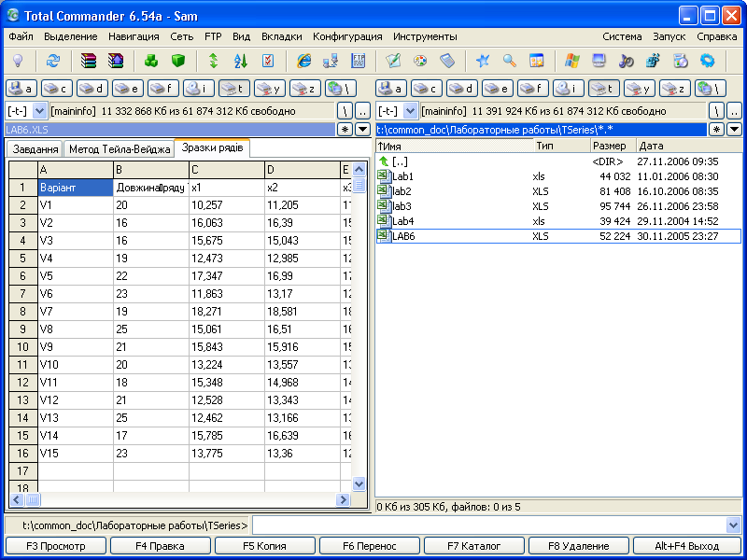
Task: Select the Lab1 file in right panel
Action: 558,176
